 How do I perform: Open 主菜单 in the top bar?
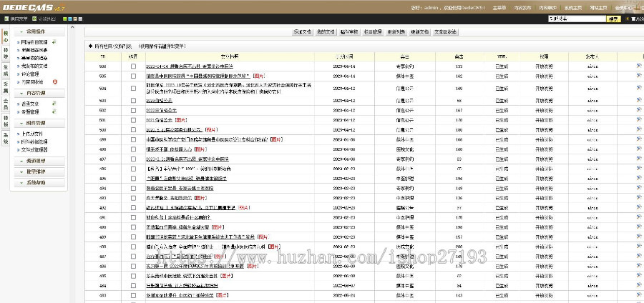point(499,8)
